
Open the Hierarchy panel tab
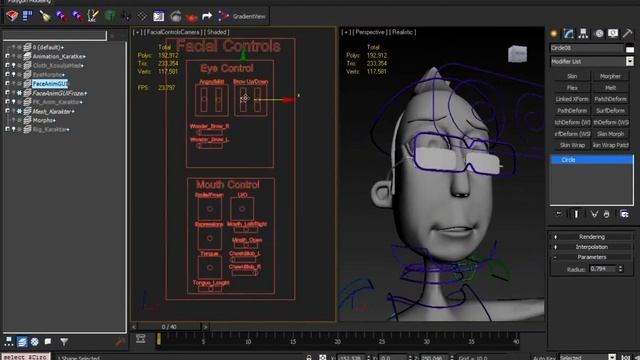[583, 33]
